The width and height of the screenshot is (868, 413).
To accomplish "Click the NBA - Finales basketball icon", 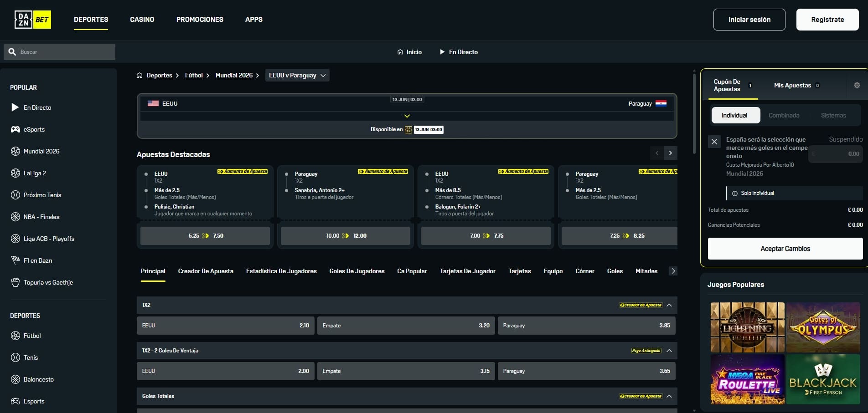I will pos(15,217).
